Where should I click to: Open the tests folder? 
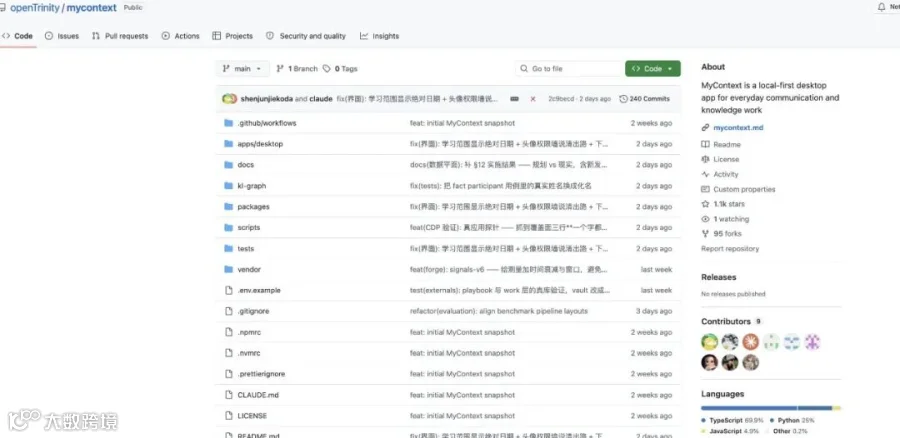(x=246, y=249)
